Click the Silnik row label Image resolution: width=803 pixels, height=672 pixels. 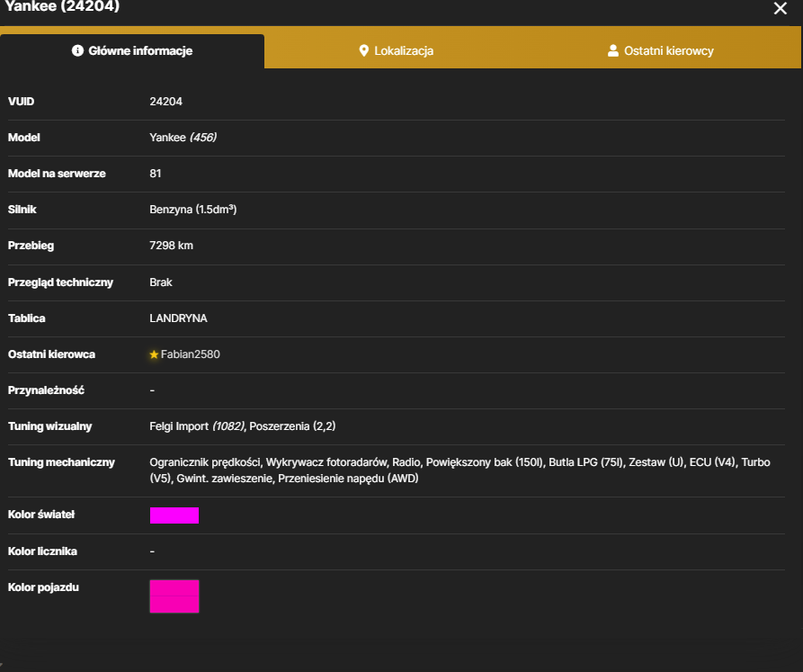click(x=22, y=210)
